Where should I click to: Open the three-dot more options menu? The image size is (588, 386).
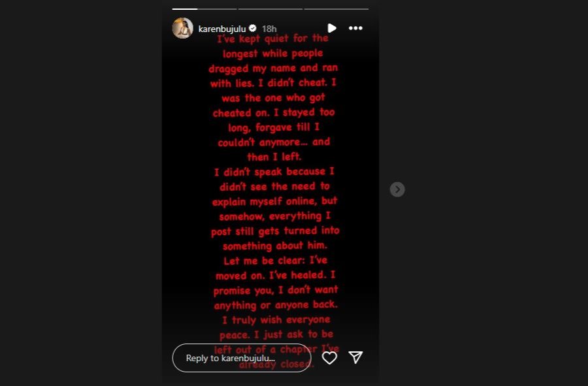click(x=355, y=28)
